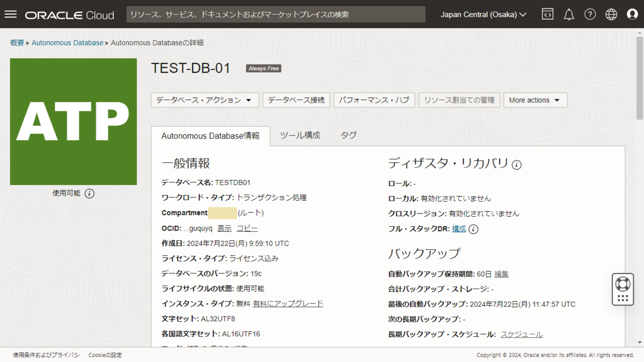Click the 概要 breadcrumb link
Image resolution: width=644 pixels, height=362 pixels.
click(x=17, y=42)
